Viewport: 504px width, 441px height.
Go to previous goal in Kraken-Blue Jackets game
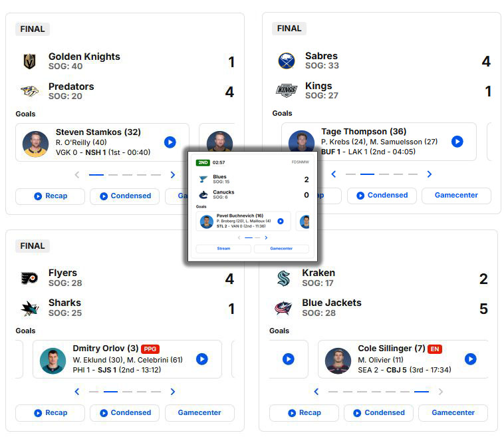(316, 392)
